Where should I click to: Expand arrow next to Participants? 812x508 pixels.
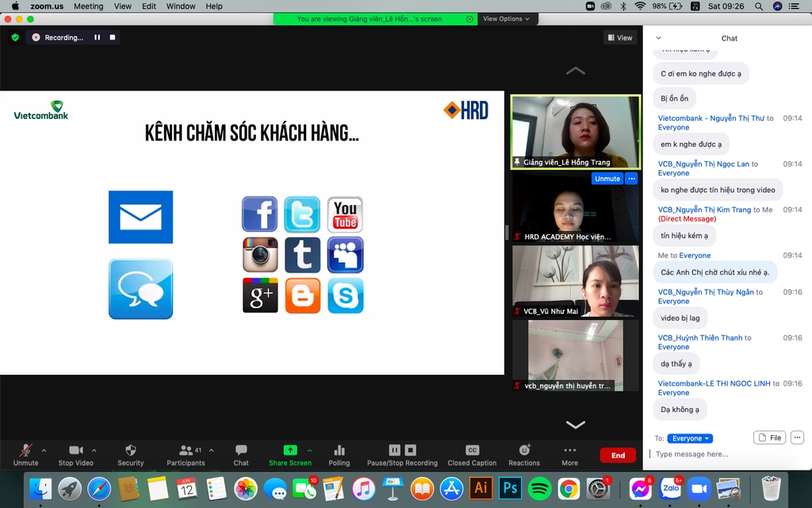211,451
